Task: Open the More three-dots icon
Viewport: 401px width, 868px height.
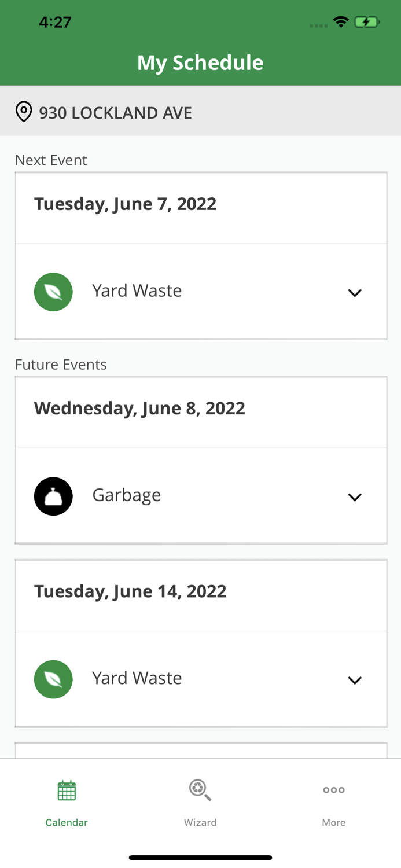Action: [334, 790]
